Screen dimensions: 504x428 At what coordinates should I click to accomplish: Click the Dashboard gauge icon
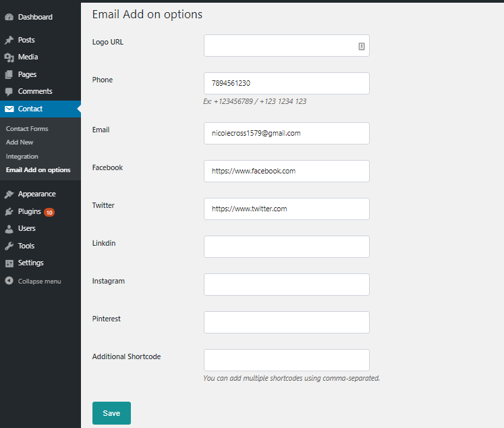(9, 17)
